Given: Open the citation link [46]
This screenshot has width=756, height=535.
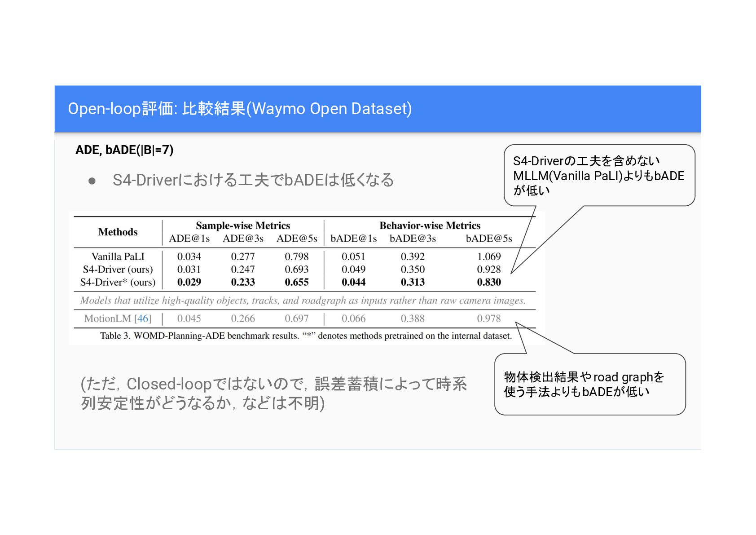Looking at the screenshot, I should 143,318.
